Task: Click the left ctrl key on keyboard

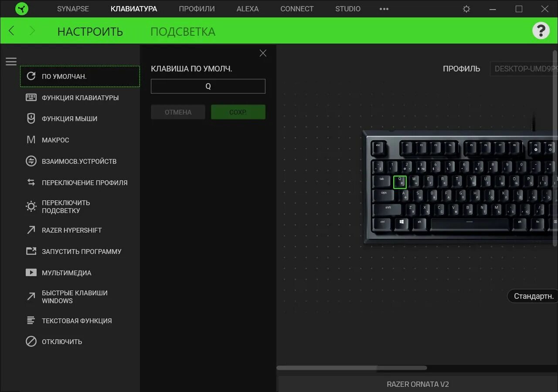Action: click(x=383, y=224)
